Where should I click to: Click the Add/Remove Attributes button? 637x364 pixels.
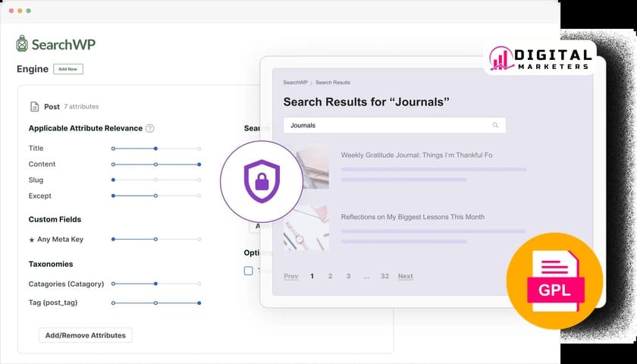point(86,335)
